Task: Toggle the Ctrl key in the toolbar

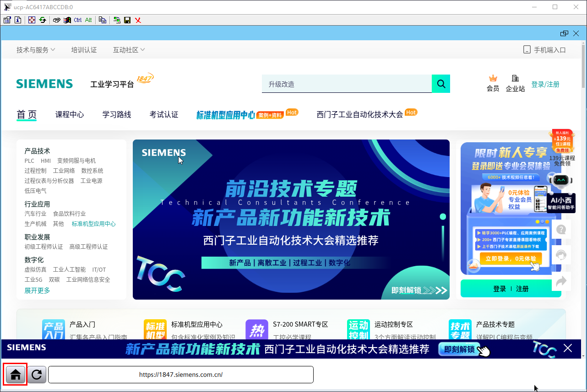Action: point(78,20)
